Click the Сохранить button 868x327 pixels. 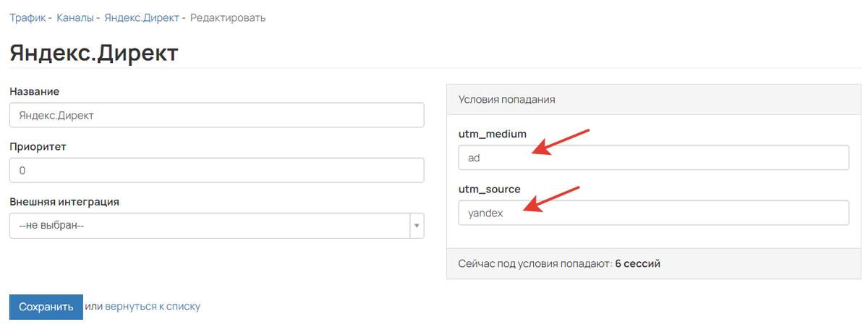click(46, 307)
